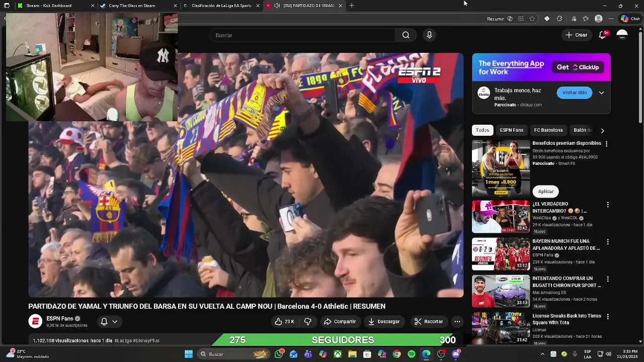644x362 pixels.
Task: Switch to Clasificación de LaLiga tab
Action: pyautogui.click(x=221, y=6)
